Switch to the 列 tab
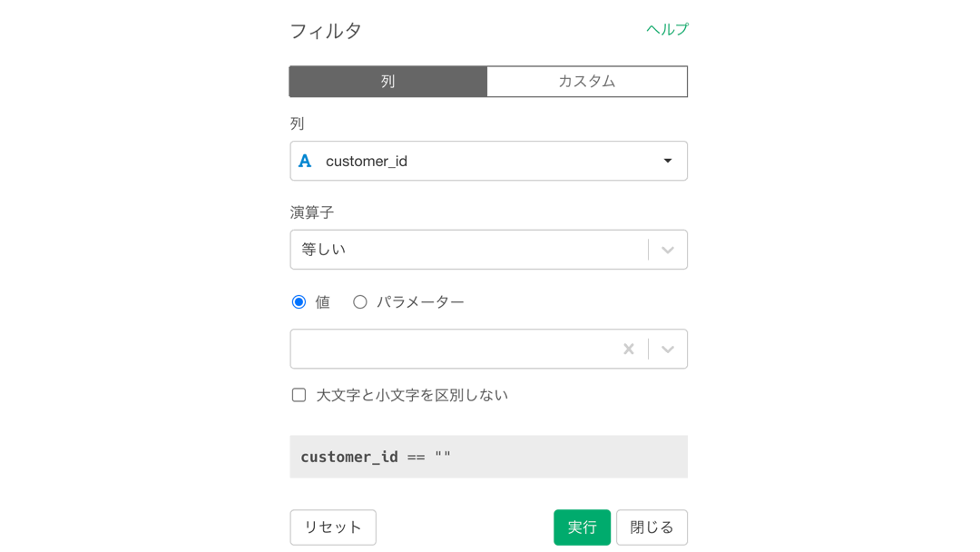980x552 pixels. coord(388,82)
